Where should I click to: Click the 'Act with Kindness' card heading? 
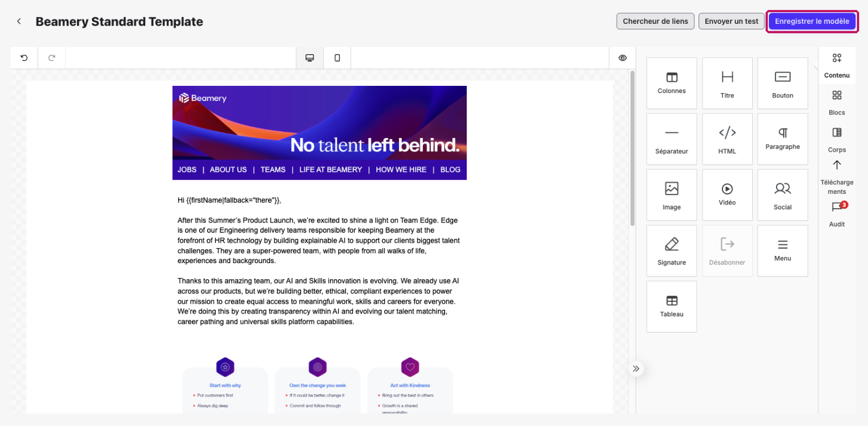[x=410, y=385]
